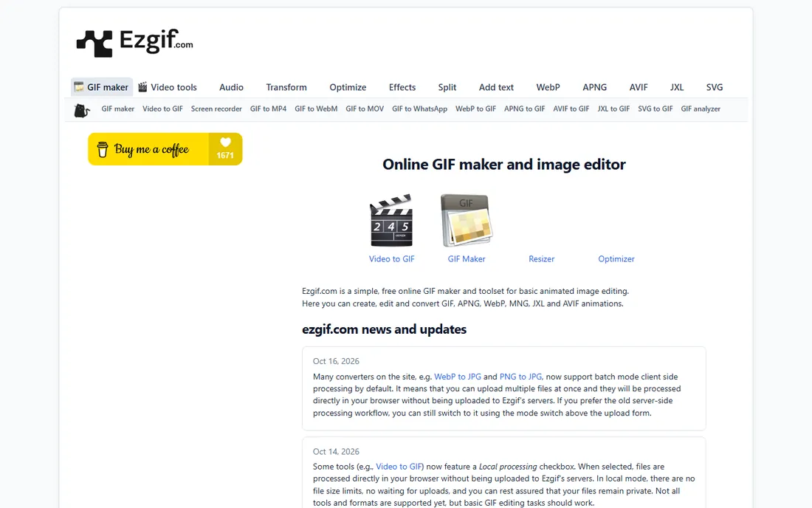Select GIF to MOV in the submenu
812x508 pixels.
pos(365,109)
